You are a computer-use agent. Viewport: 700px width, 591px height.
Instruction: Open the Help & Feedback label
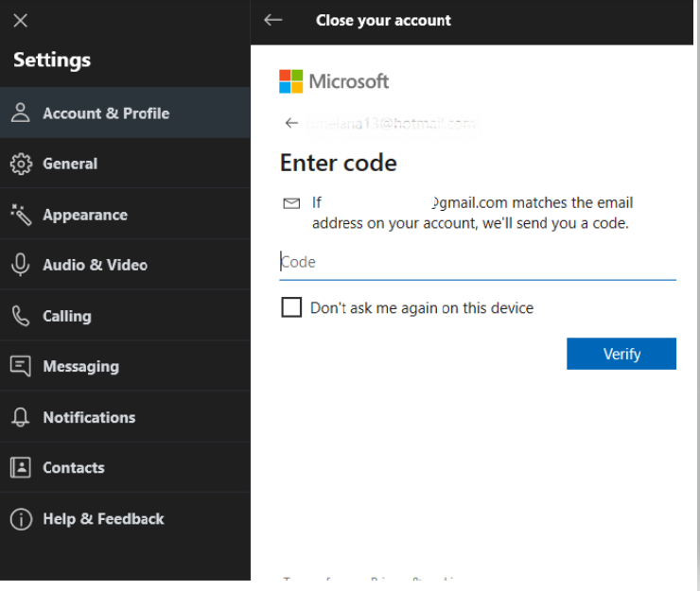pyautogui.click(x=103, y=519)
